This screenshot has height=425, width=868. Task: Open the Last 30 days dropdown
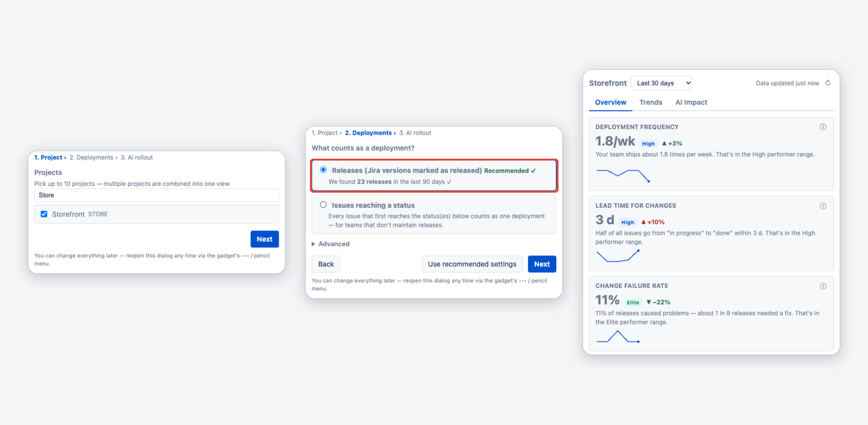[661, 83]
